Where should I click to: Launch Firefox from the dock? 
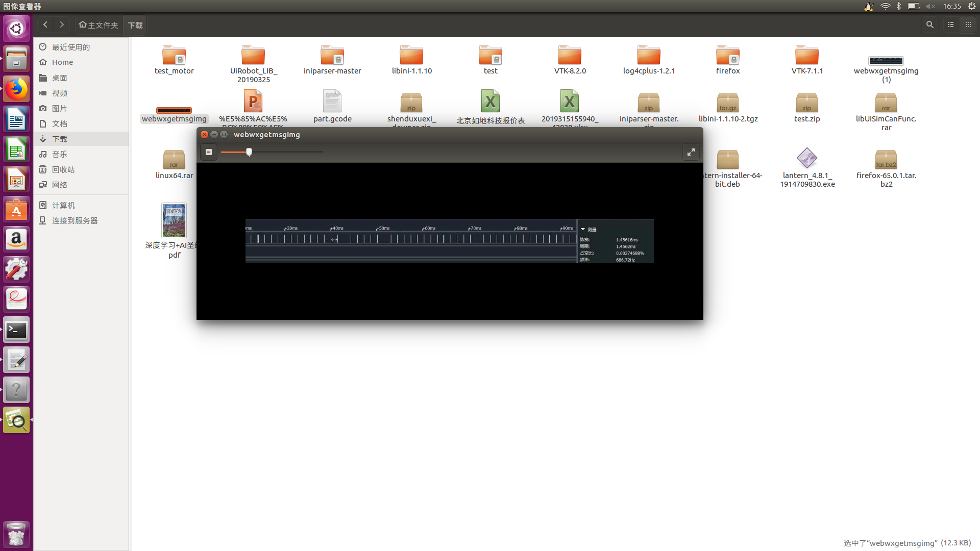pos(16,89)
